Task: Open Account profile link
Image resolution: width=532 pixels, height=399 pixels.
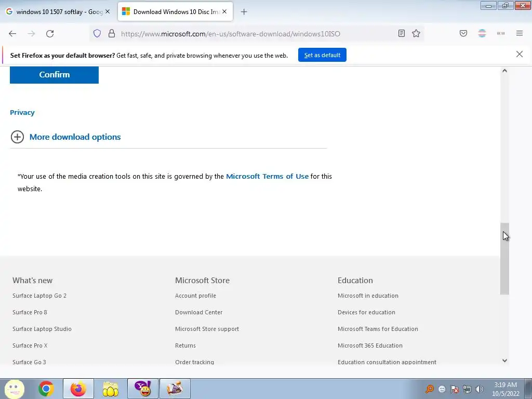Action: (195, 296)
